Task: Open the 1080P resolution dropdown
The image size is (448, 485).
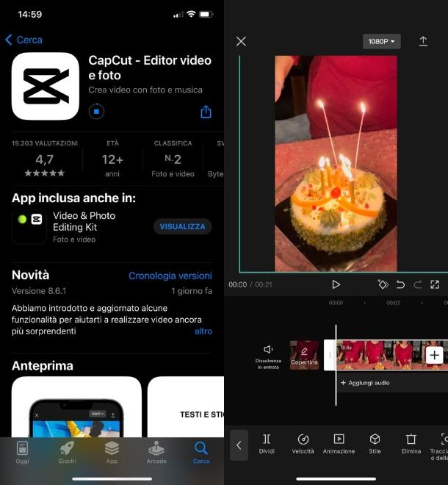Action: [x=381, y=41]
